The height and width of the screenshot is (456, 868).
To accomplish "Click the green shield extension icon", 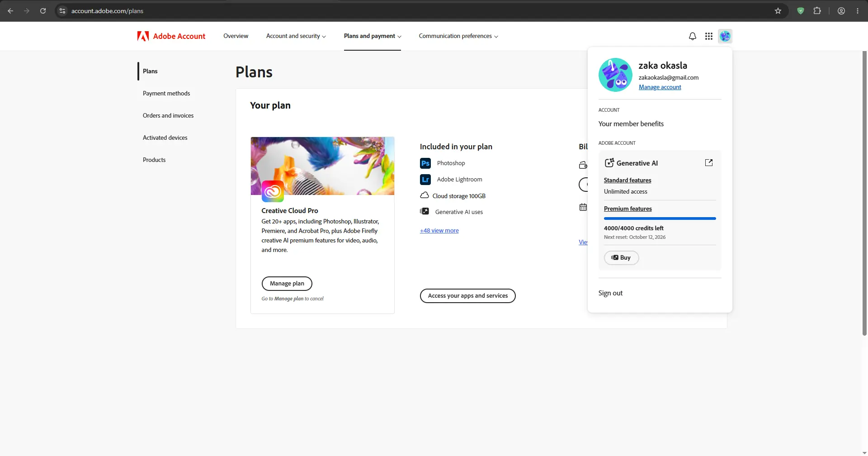I will (x=801, y=11).
